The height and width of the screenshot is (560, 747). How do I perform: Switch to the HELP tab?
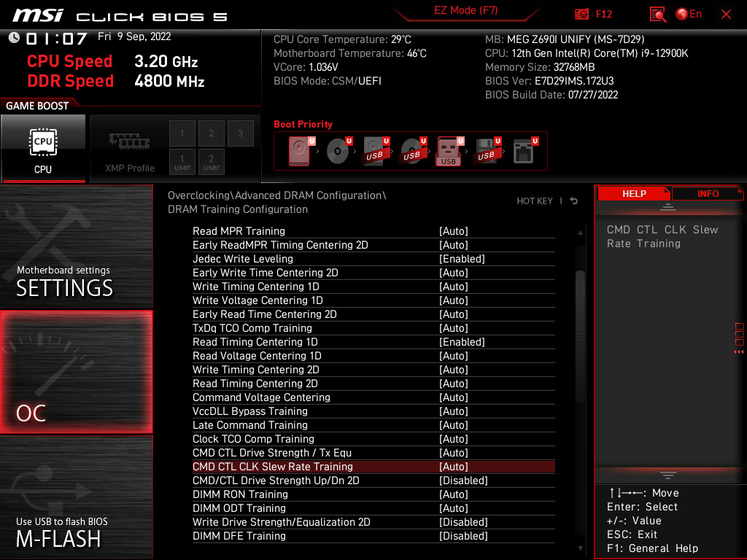coord(634,194)
